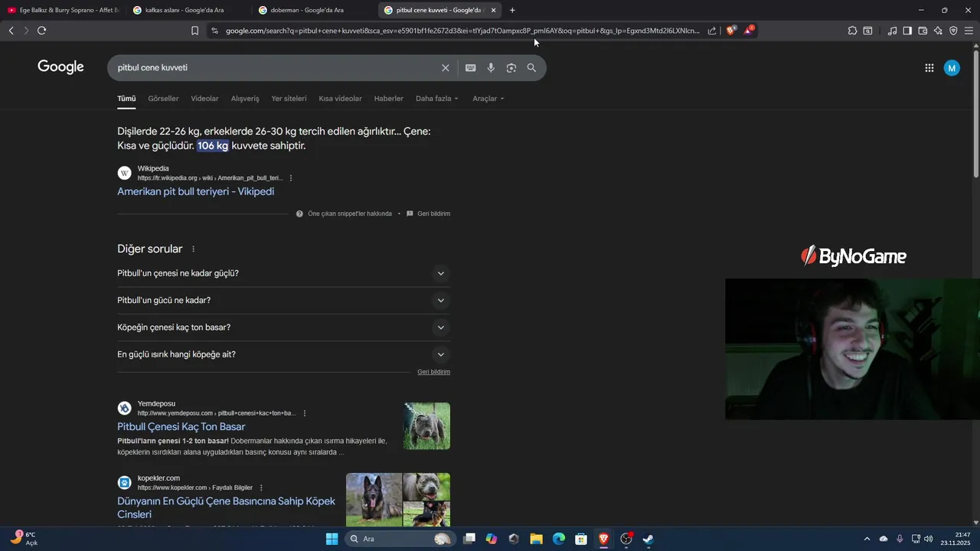980x551 pixels.
Task: Start voice search with microphone icon
Action: pos(491,68)
